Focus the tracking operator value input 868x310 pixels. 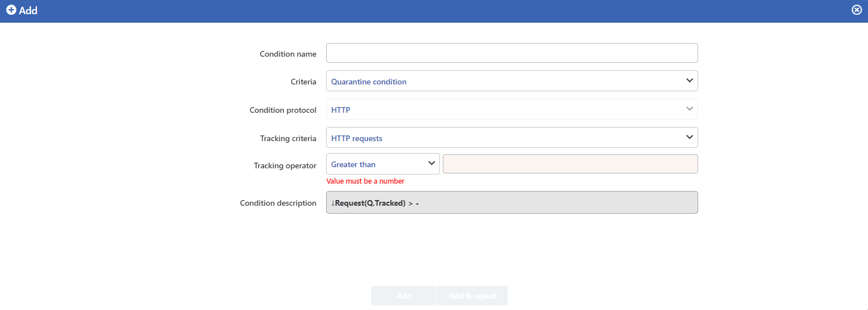[x=570, y=164]
